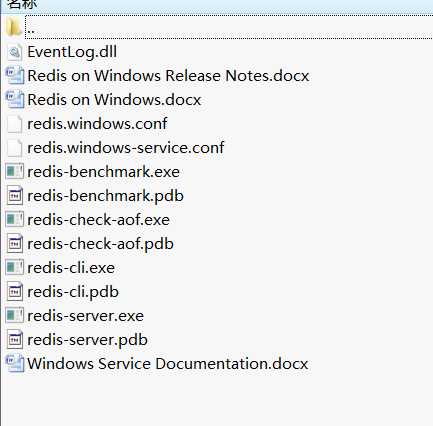
Task: Click the redis-cli.exe program icon
Action: point(15,268)
